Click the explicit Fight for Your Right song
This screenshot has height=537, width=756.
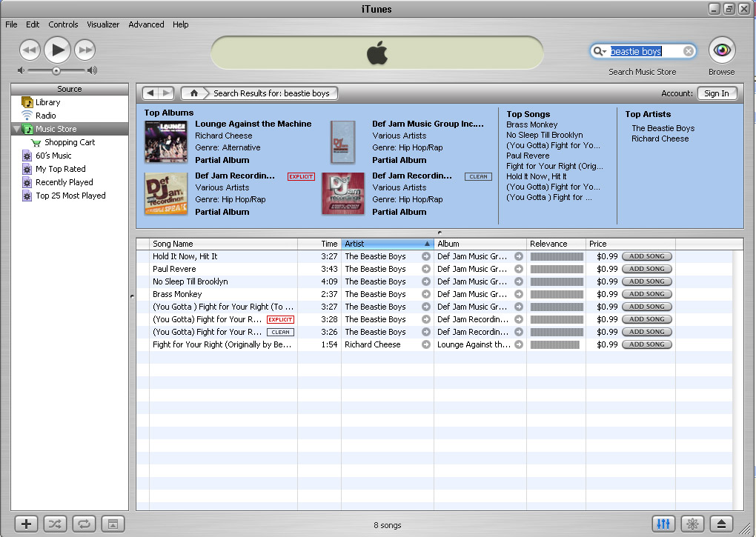pyautogui.click(x=434, y=319)
